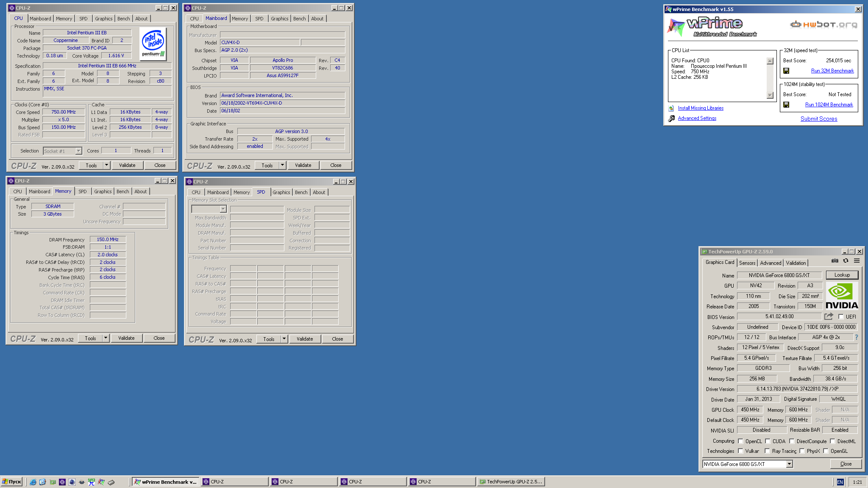Launch the blue globe quick launch icon
Viewport: 868px width, 488px height.
pyautogui.click(x=72, y=482)
